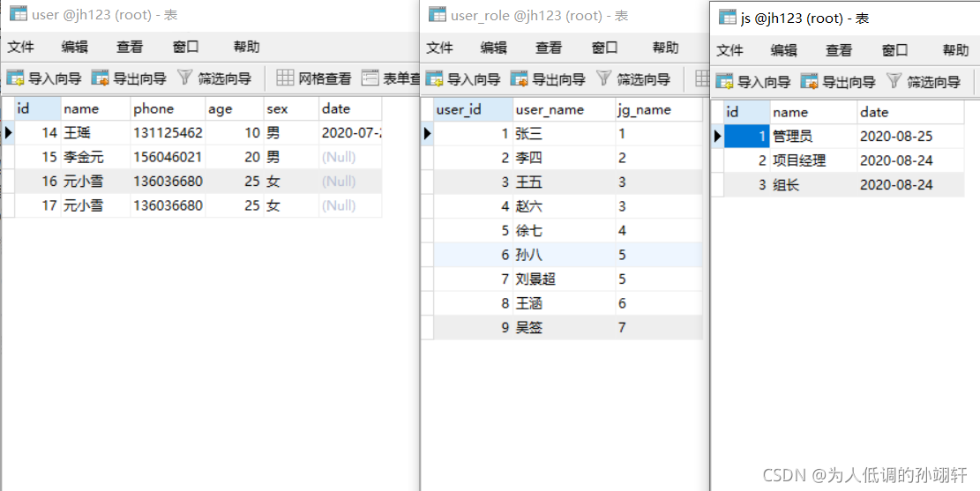Image resolution: width=980 pixels, height=491 pixels.
Task: Select phone cell 131125462
Action: [168, 132]
